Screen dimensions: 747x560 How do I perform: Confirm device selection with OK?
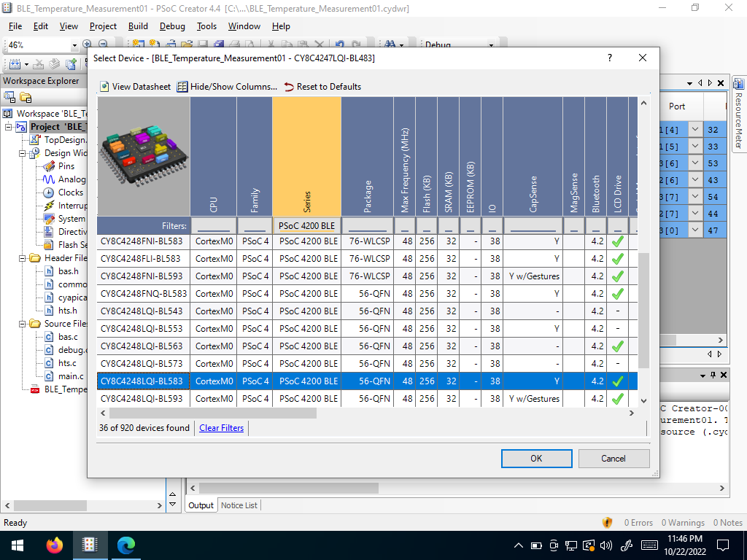tap(536, 459)
